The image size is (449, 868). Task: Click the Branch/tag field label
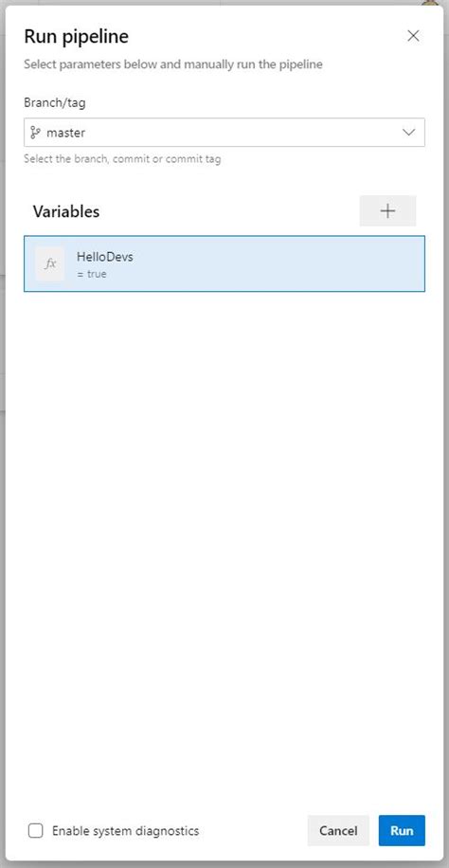(x=55, y=102)
